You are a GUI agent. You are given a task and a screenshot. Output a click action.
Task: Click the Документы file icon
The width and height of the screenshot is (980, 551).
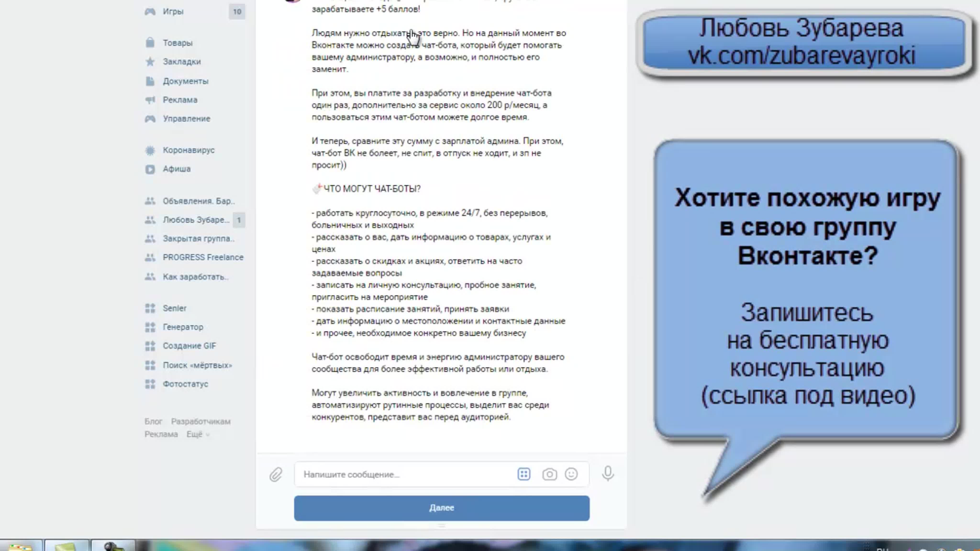pyautogui.click(x=150, y=81)
